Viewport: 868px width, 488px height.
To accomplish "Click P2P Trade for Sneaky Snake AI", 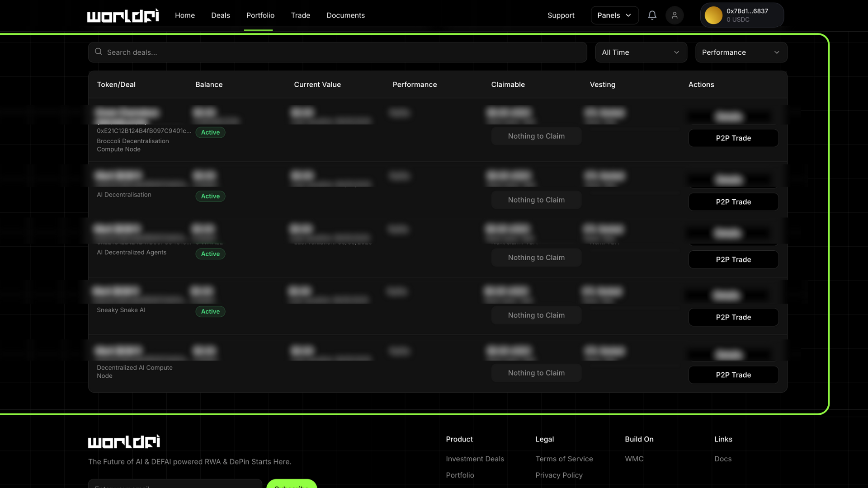I will [x=733, y=317].
